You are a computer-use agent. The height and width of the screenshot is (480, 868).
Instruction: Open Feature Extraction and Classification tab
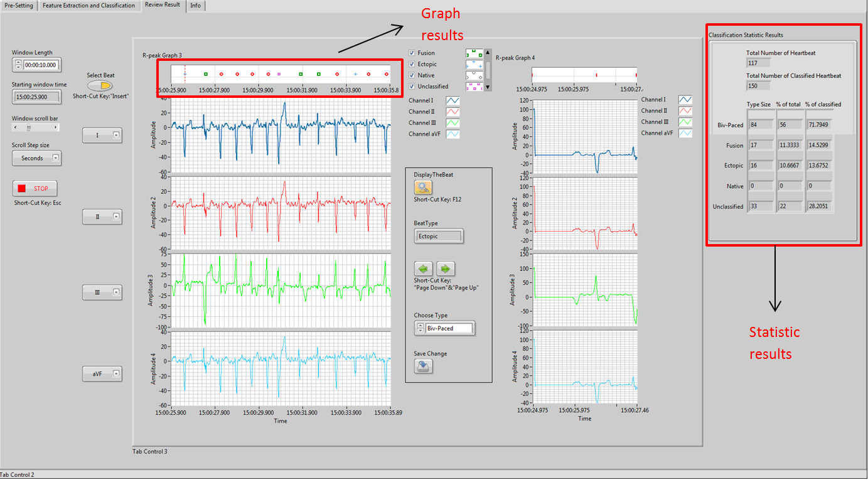tap(88, 6)
